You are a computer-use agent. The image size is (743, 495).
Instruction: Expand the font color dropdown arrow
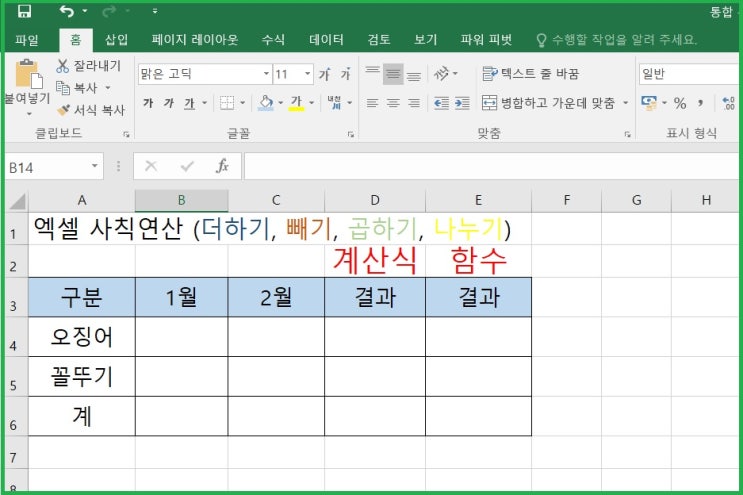click(x=312, y=103)
